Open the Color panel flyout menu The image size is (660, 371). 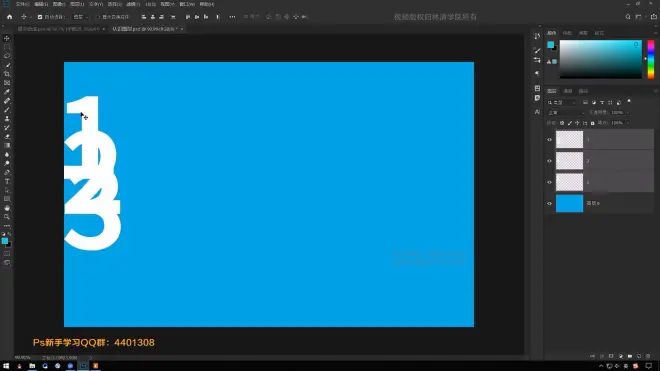pos(656,33)
